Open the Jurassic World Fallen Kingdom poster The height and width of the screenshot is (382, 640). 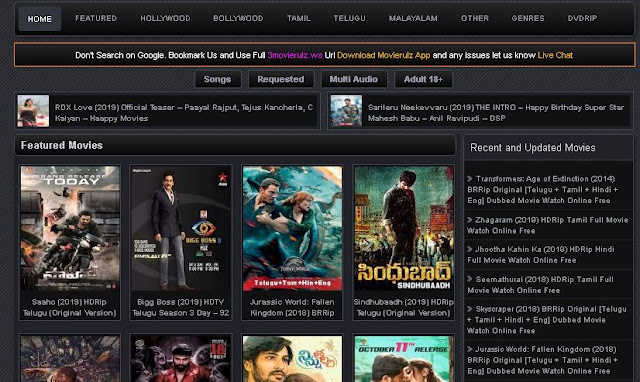click(292, 228)
